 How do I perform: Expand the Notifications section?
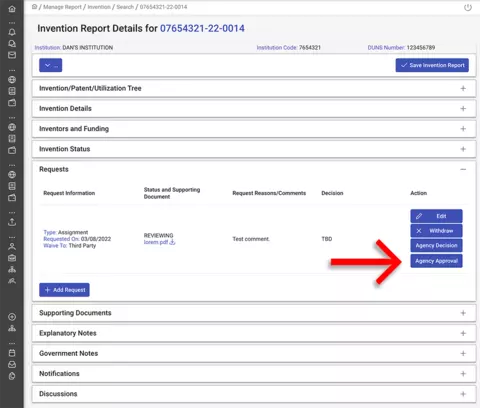pos(254,374)
